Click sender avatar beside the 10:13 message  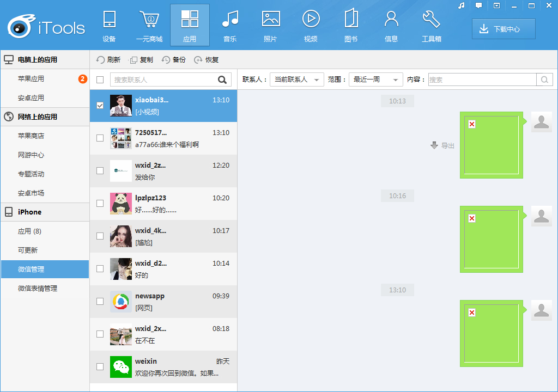click(x=542, y=122)
